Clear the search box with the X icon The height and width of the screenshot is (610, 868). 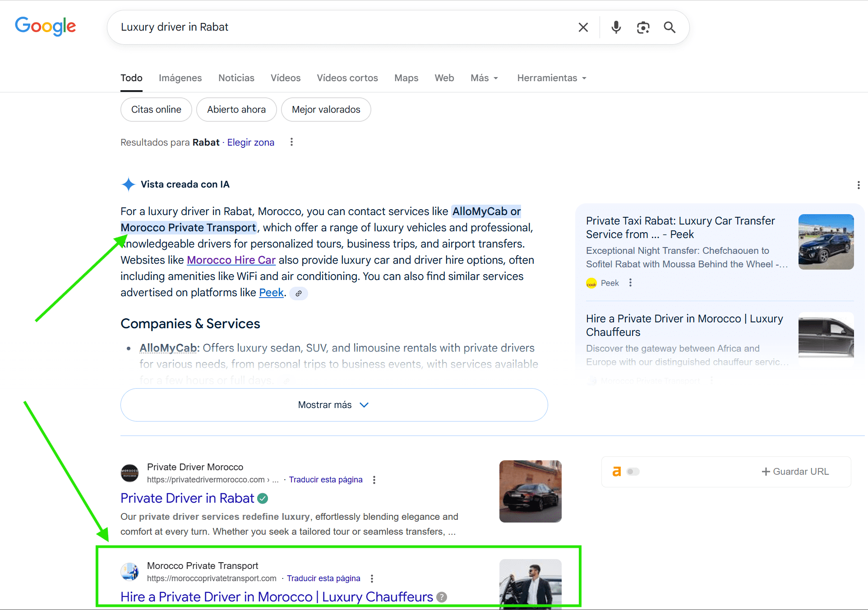point(583,28)
